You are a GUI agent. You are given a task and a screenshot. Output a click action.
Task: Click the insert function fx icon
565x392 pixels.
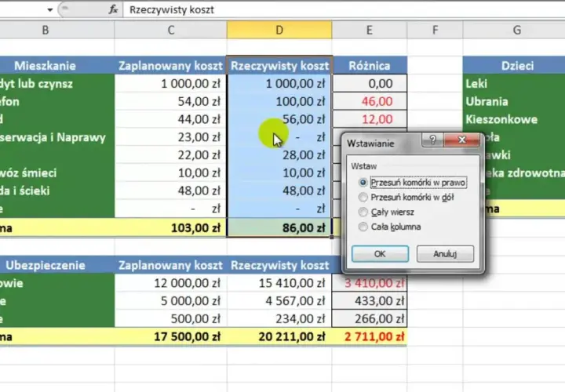tap(113, 9)
